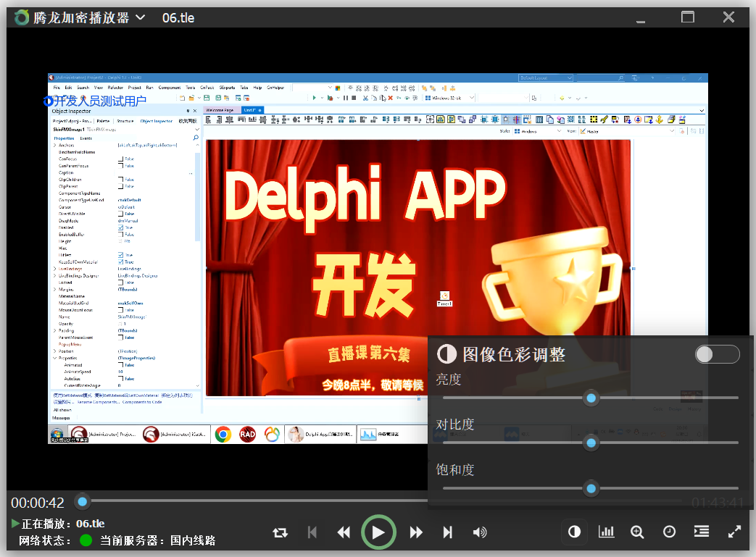Show the playlist icon panel
The height and width of the screenshot is (557, 756).
point(702,532)
